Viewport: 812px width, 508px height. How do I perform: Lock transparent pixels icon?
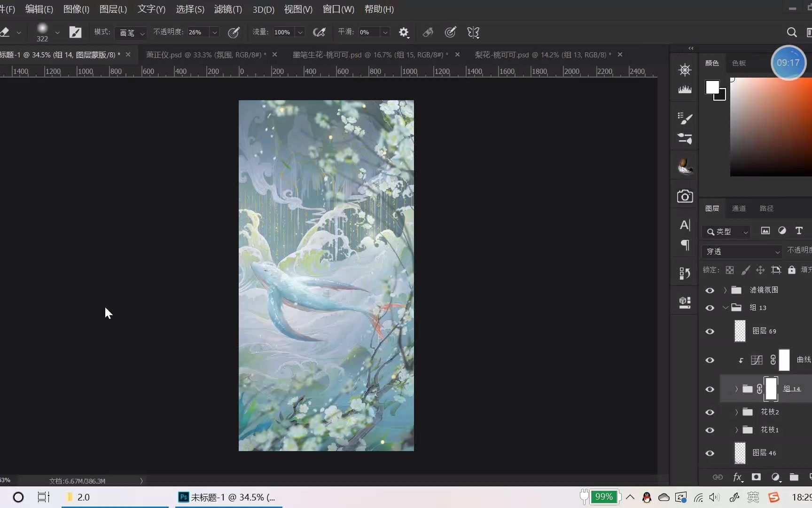729,270
